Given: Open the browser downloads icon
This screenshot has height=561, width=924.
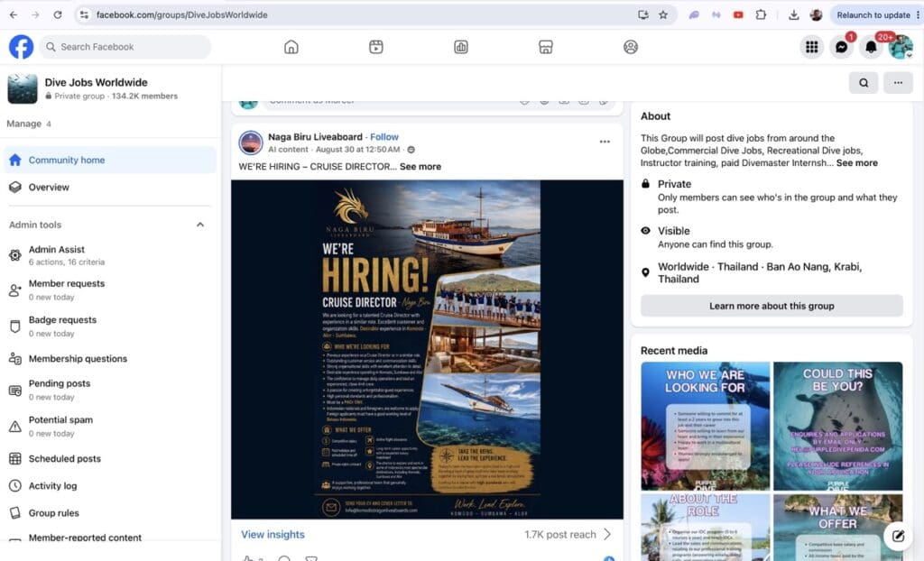Looking at the screenshot, I should click(794, 14).
